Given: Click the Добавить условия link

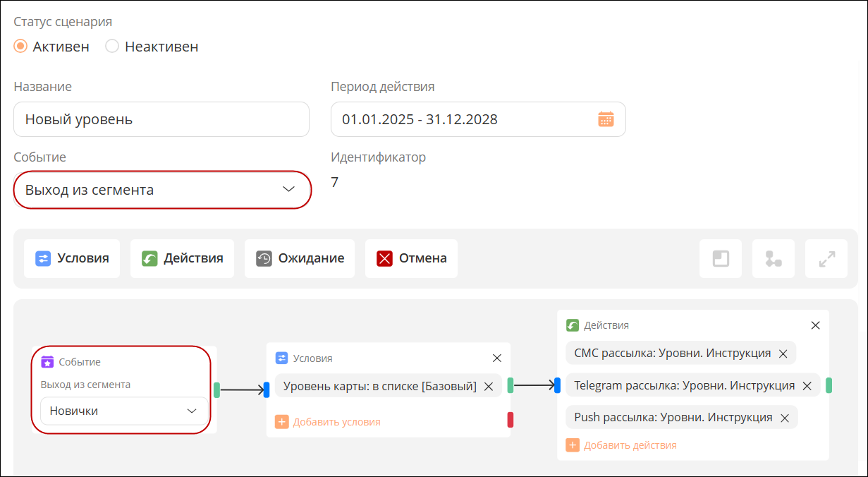Looking at the screenshot, I should [337, 422].
